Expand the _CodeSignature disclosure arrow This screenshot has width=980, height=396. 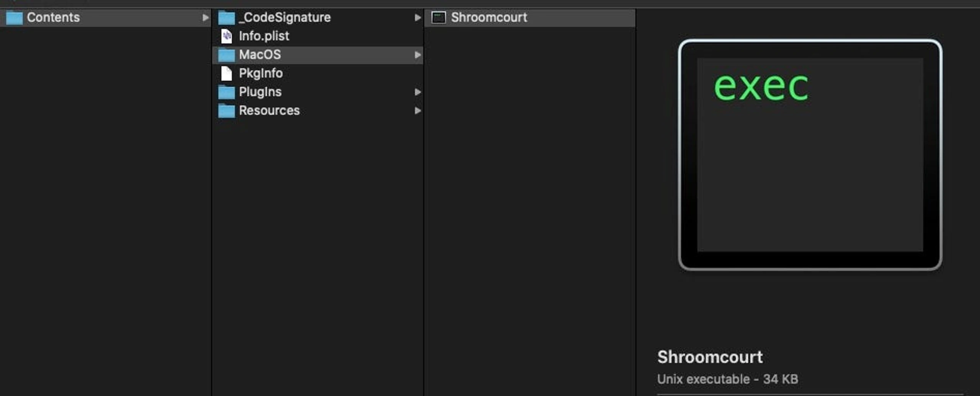point(418,18)
